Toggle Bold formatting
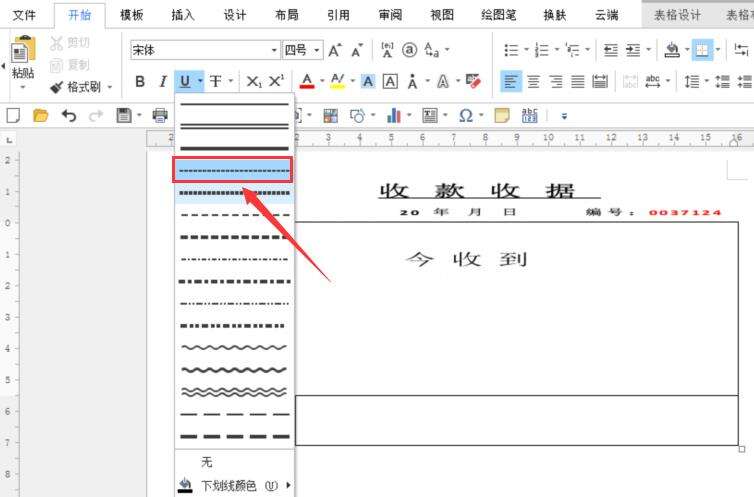The width and height of the screenshot is (754, 497). [x=140, y=82]
